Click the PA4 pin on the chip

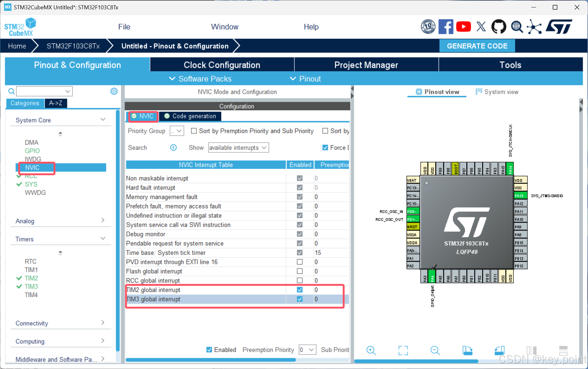432,276
